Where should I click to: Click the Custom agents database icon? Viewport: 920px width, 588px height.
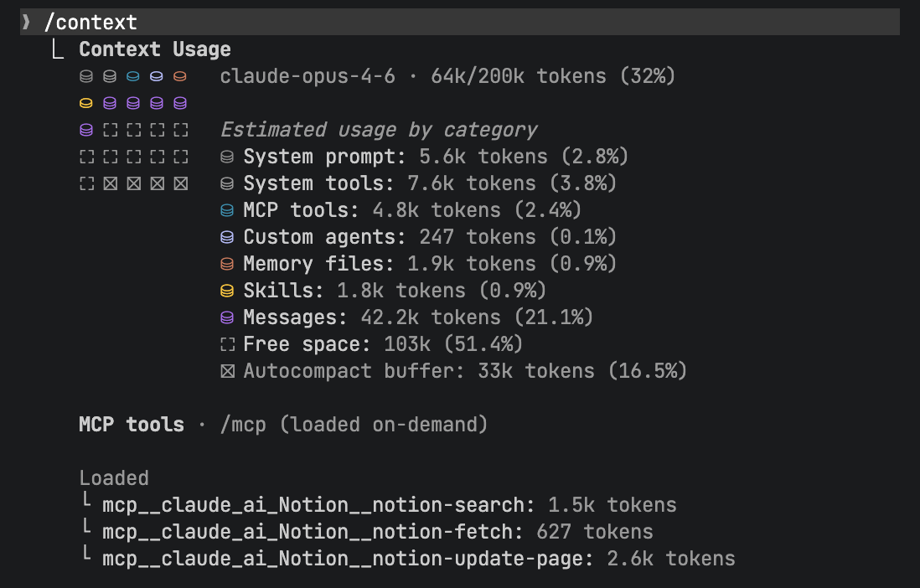(x=226, y=237)
